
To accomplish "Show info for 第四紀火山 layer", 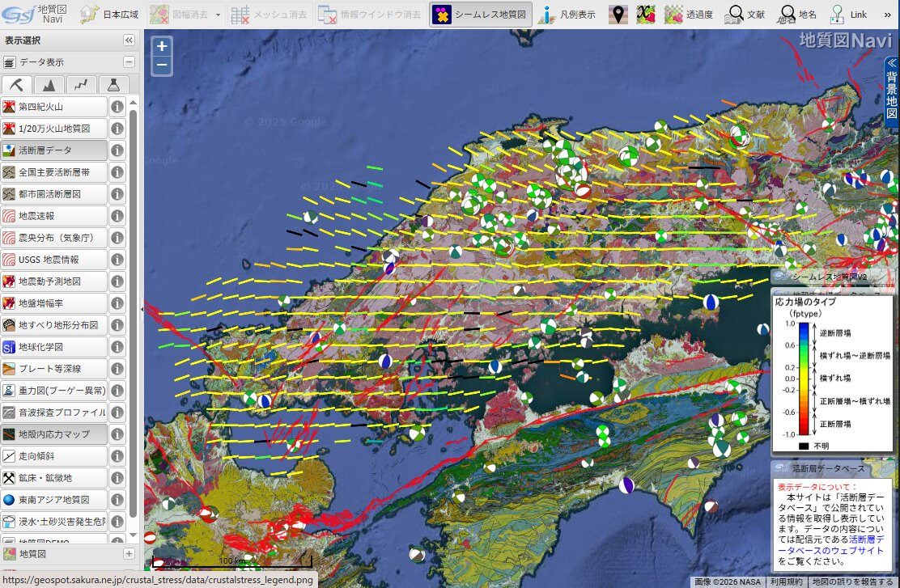I will [117, 107].
